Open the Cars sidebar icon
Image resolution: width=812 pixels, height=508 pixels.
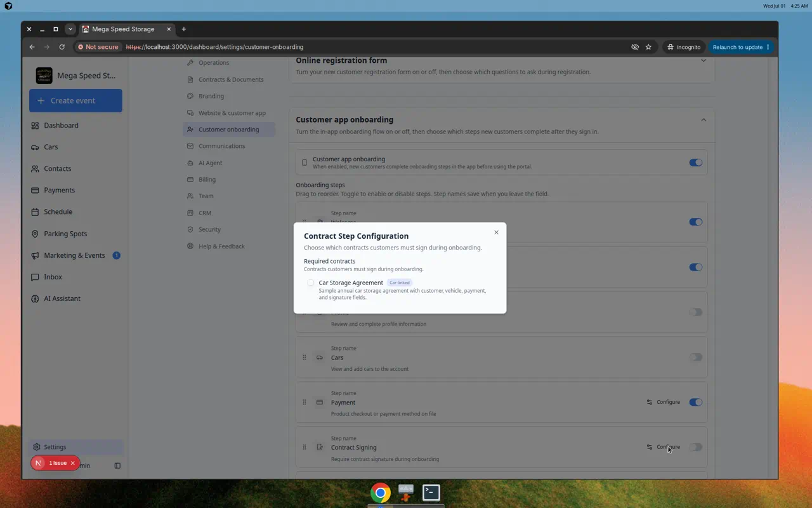pyautogui.click(x=35, y=147)
